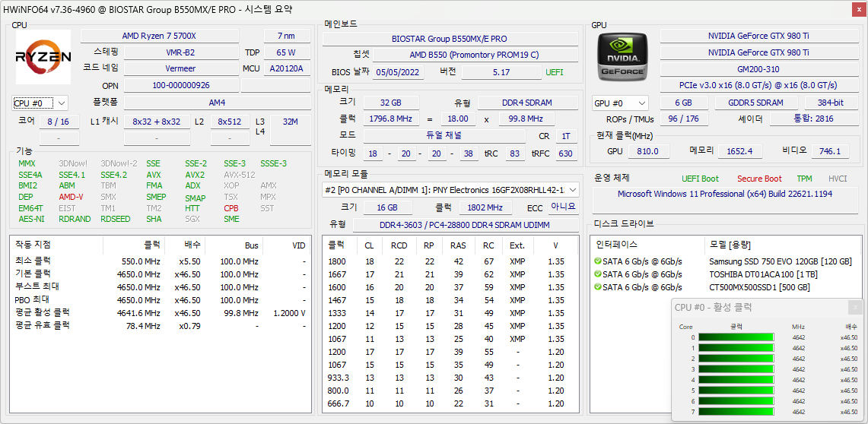Click the 1796.8 MHz memory clock value

click(x=391, y=119)
